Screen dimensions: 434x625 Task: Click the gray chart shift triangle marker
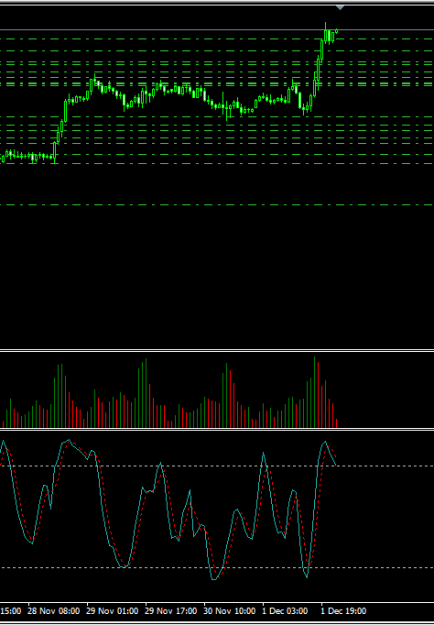340,8
